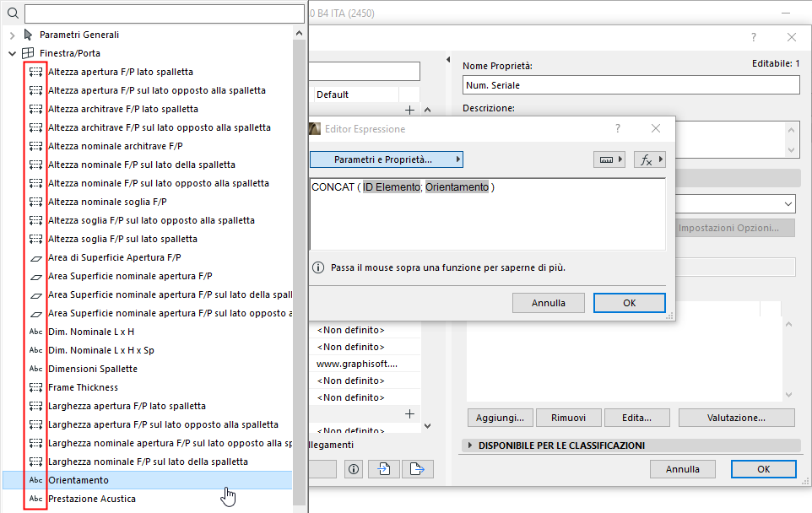Open the Parametri e Proprietà menu button
Screen dimensions: 812x513
click(387, 159)
